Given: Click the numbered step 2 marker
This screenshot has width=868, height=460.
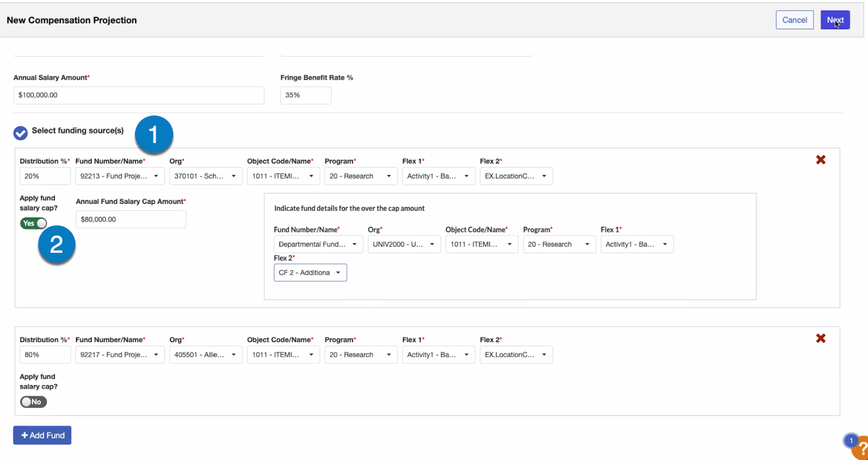Looking at the screenshot, I should tap(56, 245).
